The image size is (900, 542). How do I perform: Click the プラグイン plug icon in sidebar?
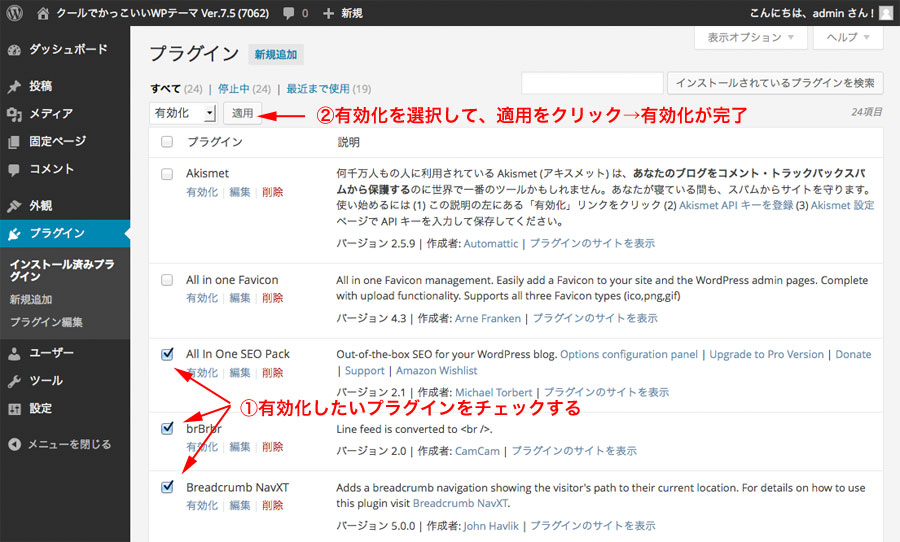[14, 234]
